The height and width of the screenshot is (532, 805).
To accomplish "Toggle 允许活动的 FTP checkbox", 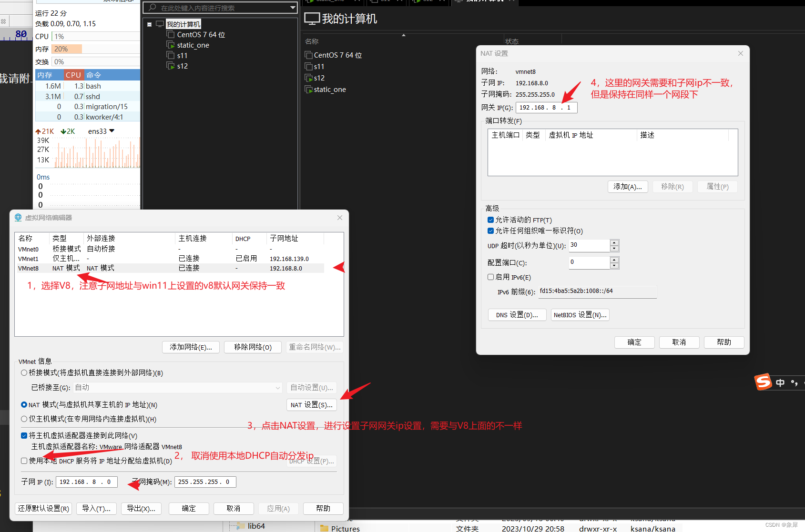I will 490,220.
